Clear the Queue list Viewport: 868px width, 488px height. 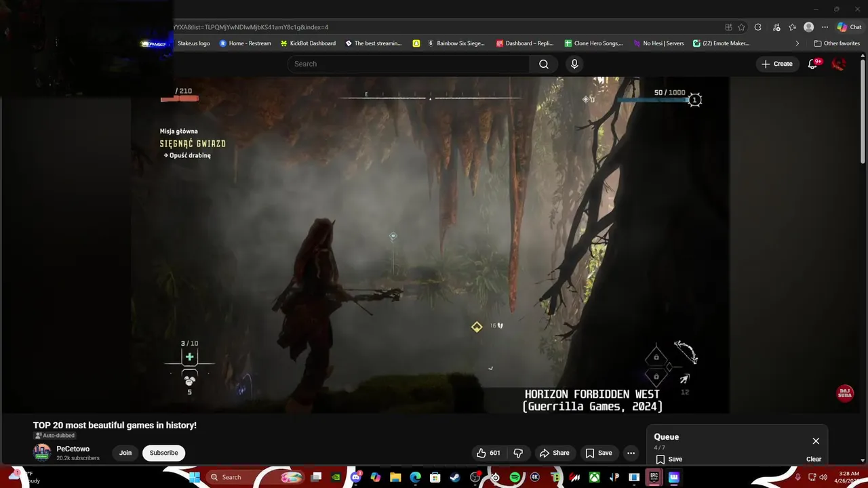click(x=814, y=459)
